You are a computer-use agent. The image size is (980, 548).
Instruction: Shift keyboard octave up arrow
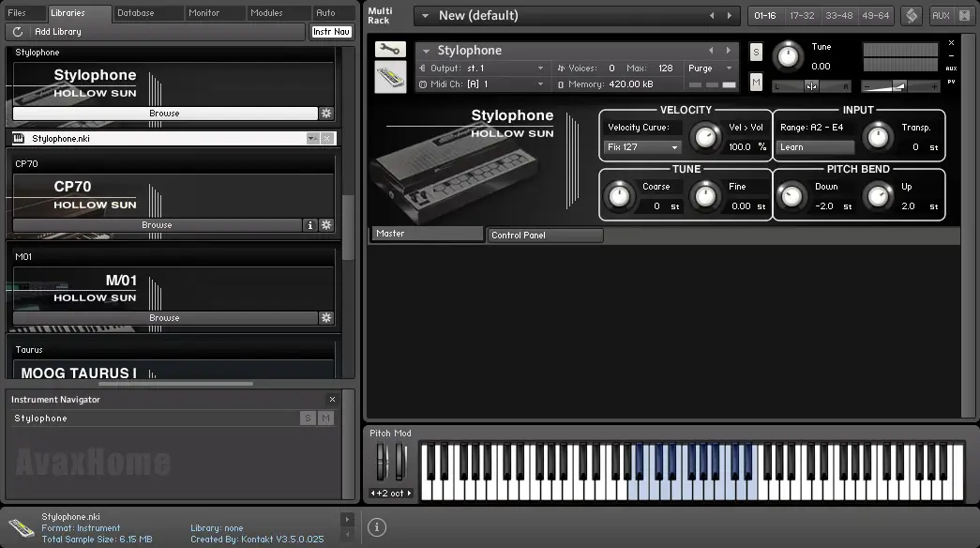pyautogui.click(x=410, y=493)
